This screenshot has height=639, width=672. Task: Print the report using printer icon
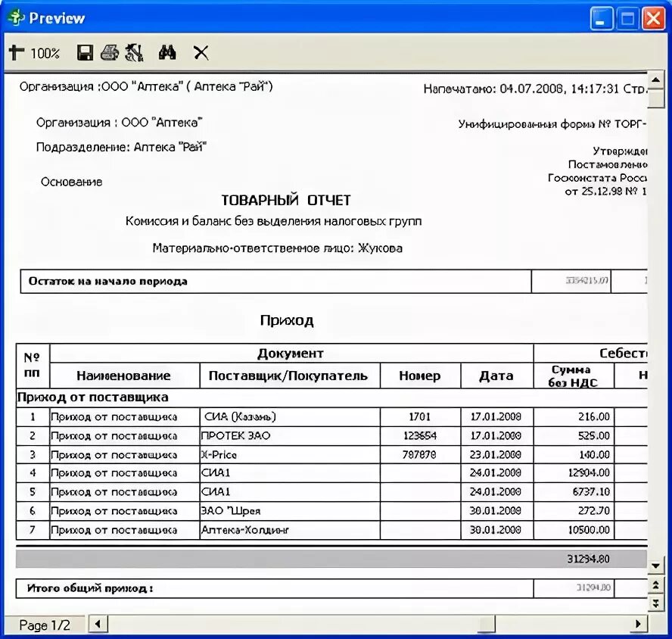click(x=110, y=52)
